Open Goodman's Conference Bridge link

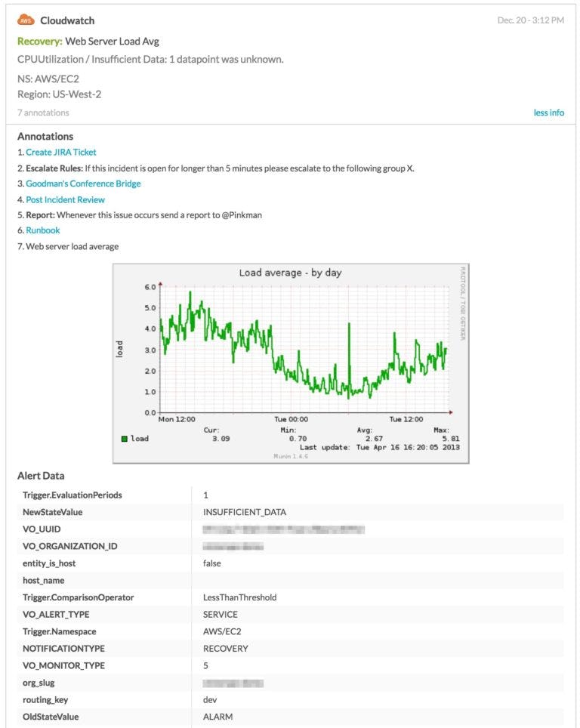[83, 184]
